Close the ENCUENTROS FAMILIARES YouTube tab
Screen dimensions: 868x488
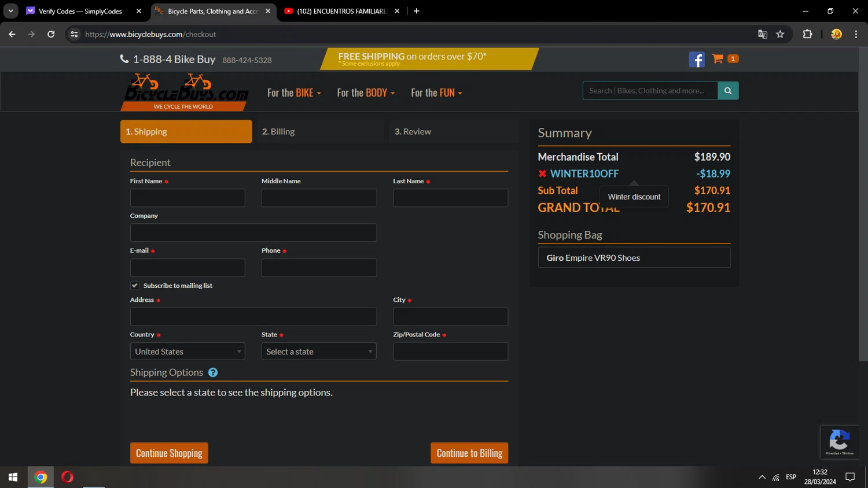397,11
